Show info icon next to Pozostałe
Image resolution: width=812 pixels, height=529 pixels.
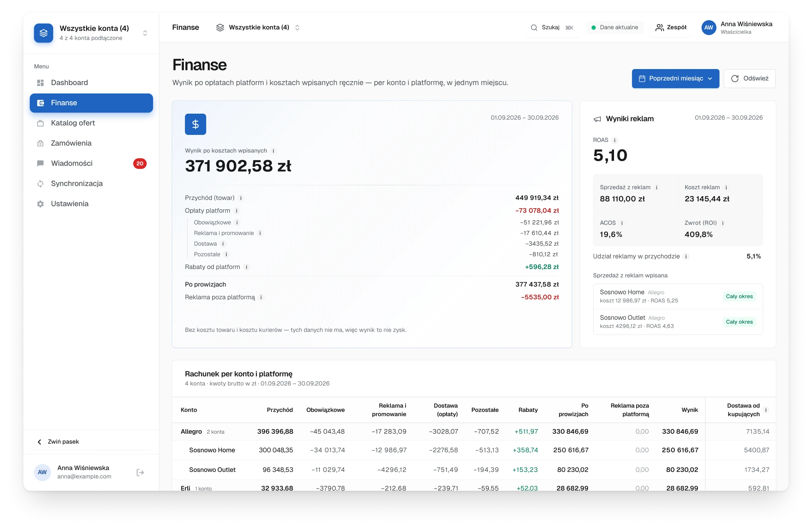(226, 255)
